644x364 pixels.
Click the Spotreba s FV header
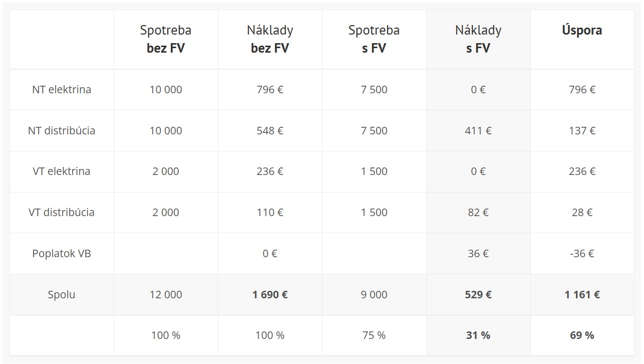(374, 39)
